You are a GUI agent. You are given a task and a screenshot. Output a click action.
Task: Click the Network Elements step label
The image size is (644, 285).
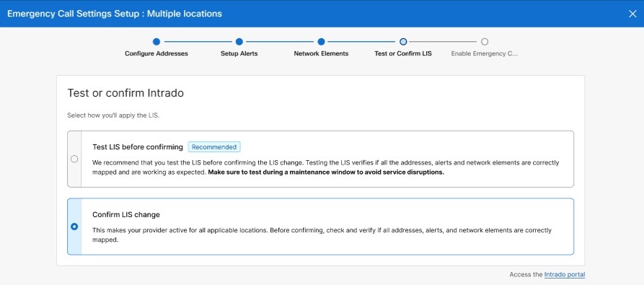pos(321,53)
